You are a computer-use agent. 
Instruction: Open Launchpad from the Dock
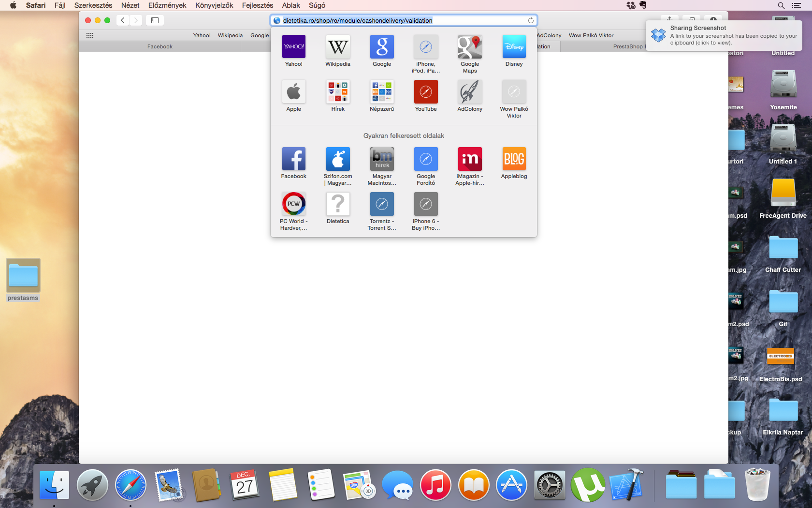pyautogui.click(x=92, y=485)
